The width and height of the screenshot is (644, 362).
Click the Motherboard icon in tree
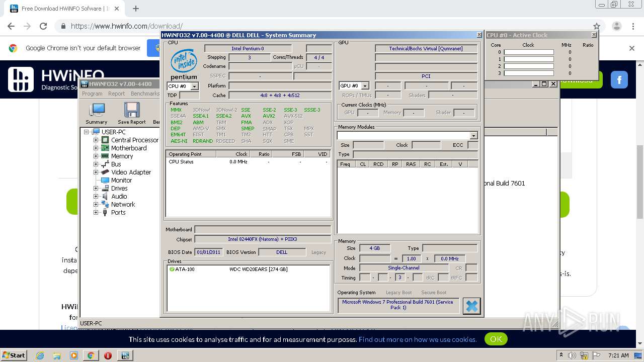pyautogui.click(x=105, y=148)
